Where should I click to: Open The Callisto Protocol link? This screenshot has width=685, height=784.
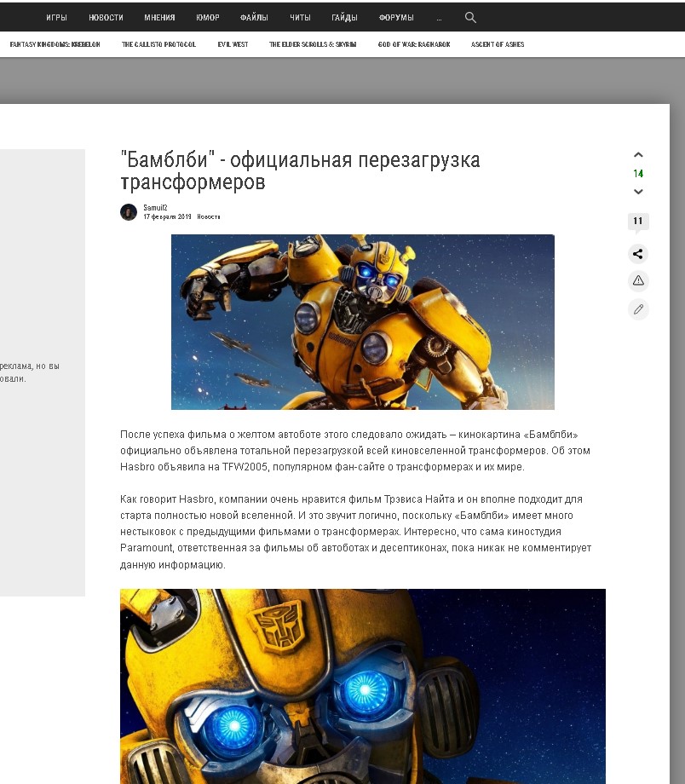159,44
